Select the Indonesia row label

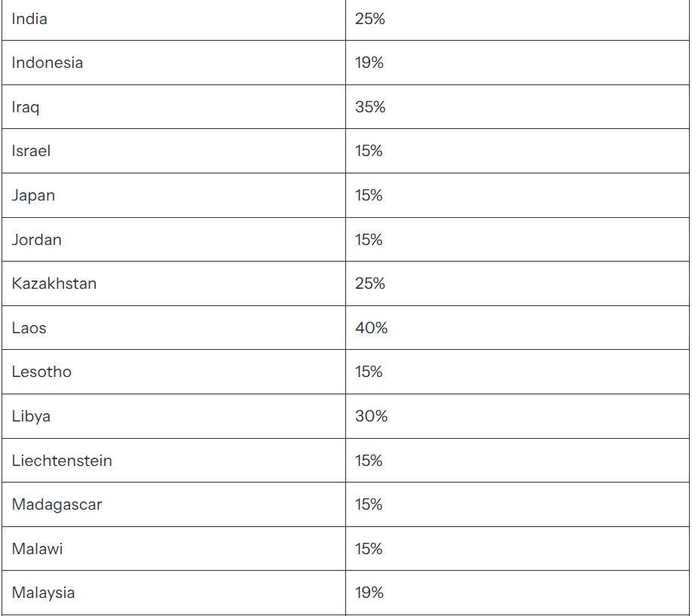47,63
